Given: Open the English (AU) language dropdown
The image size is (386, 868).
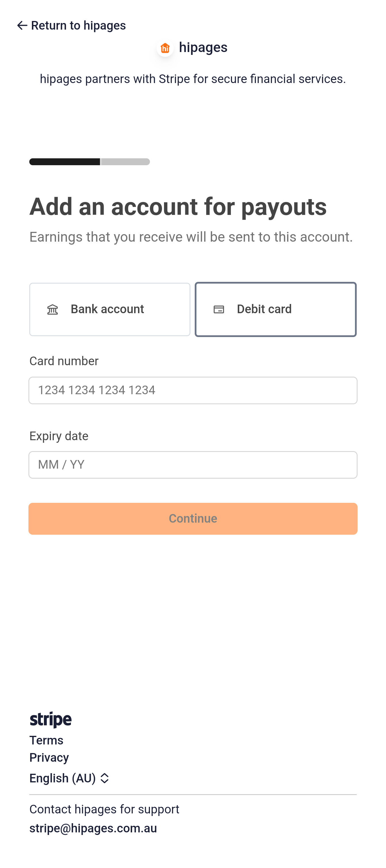Looking at the screenshot, I should [69, 778].
